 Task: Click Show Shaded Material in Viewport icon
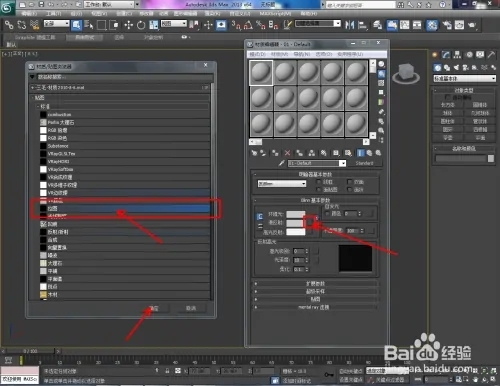tap(348, 153)
